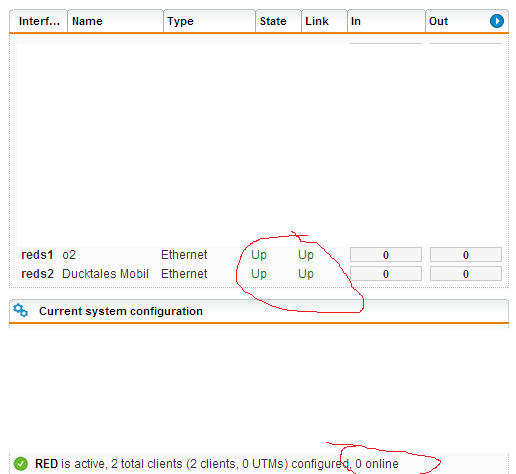Open the Ducktales Mobil interface name
Viewport: 516px width, 474px height.
click(x=105, y=274)
